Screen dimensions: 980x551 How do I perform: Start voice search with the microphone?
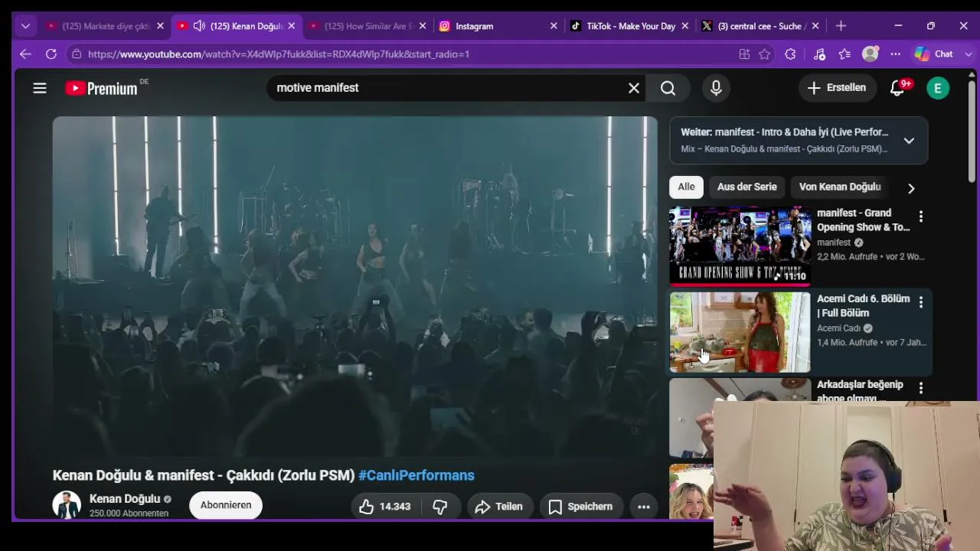[x=716, y=88]
